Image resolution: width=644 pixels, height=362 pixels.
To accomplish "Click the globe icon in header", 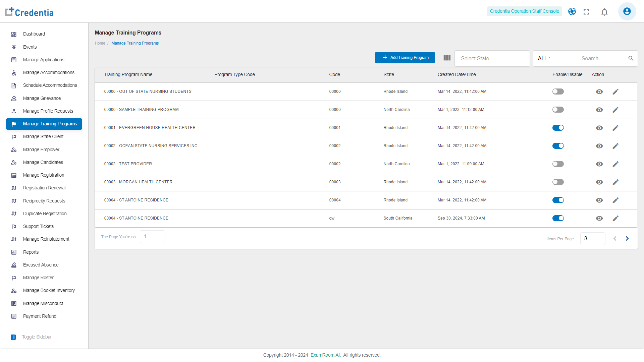I will 572,12.
